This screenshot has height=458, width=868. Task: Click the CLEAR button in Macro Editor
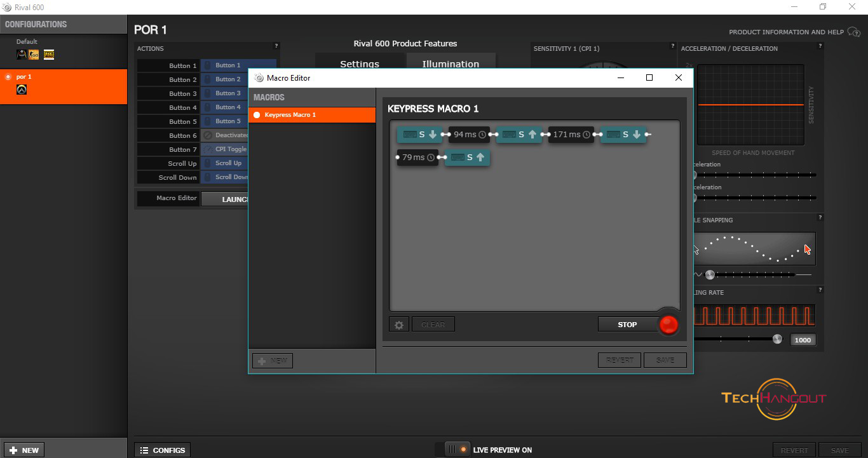433,325
